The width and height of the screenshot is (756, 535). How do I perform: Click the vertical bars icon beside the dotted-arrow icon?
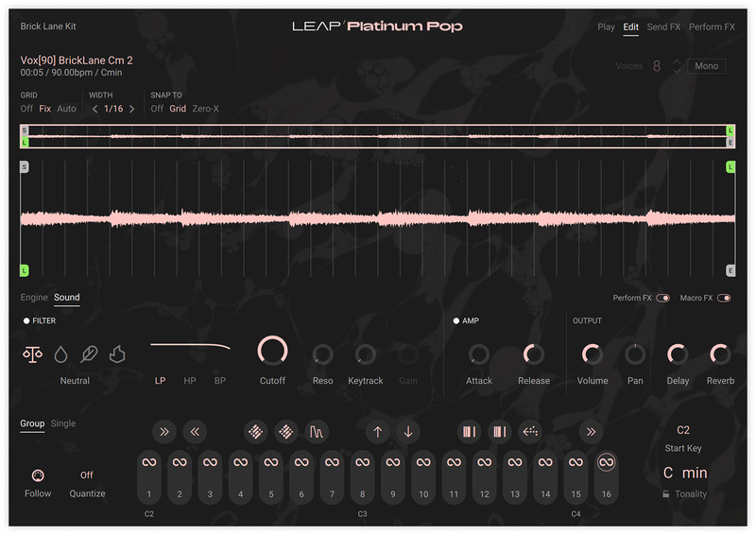[500, 432]
